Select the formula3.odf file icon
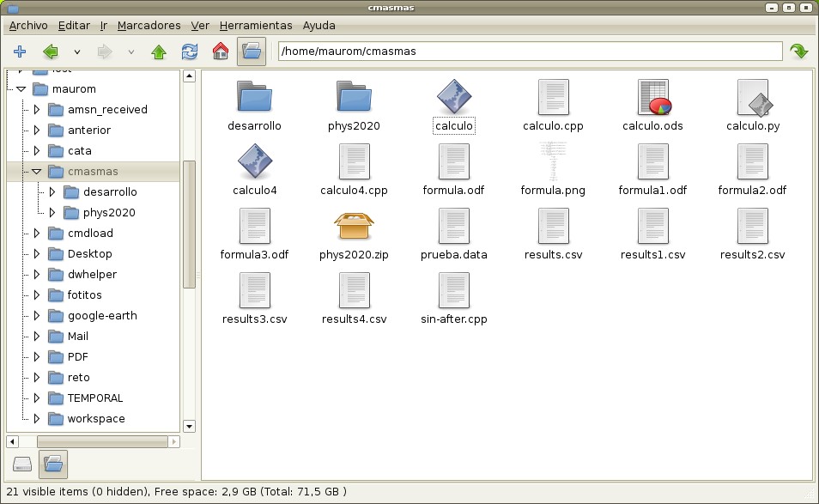 point(254,226)
